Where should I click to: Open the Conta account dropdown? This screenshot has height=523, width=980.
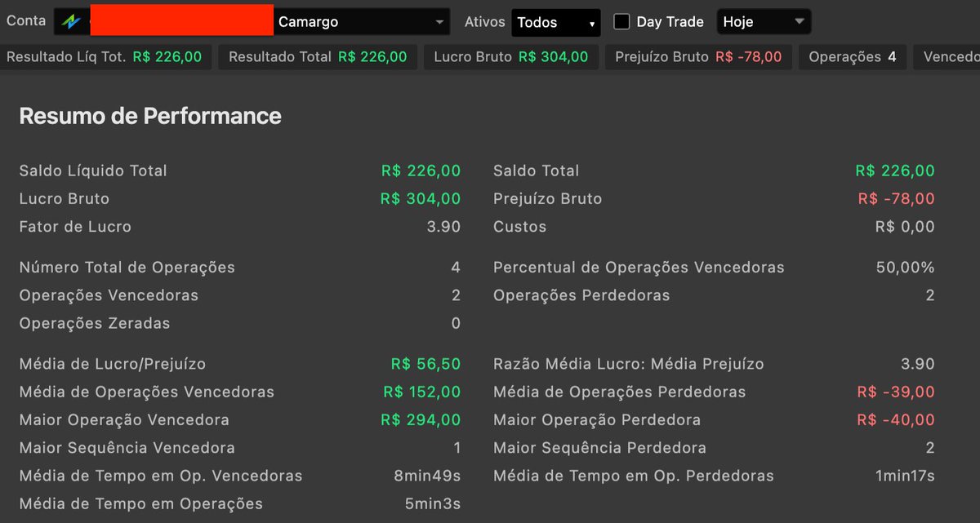tap(252, 22)
